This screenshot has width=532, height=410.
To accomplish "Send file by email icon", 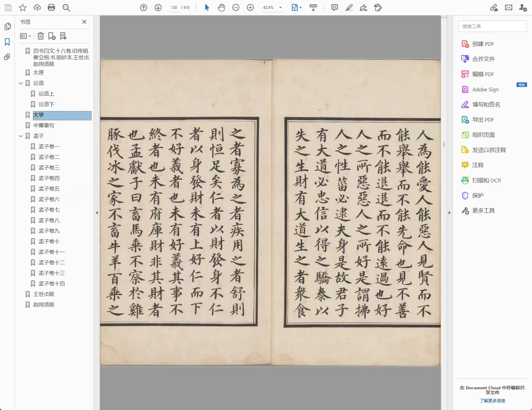I will 509,7.
